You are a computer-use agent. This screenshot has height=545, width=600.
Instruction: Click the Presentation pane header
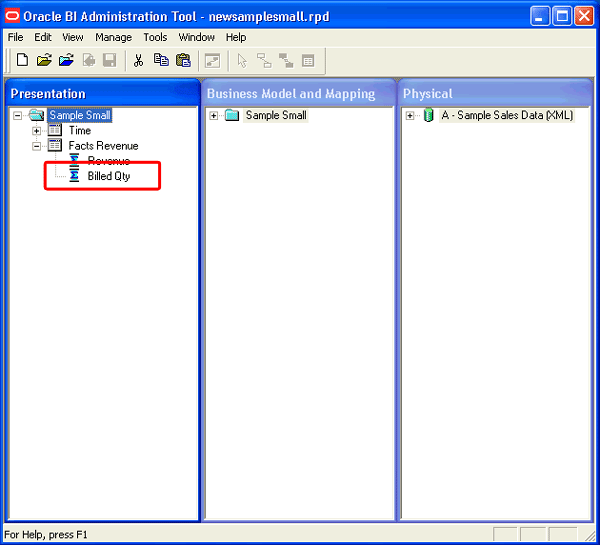(x=103, y=93)
